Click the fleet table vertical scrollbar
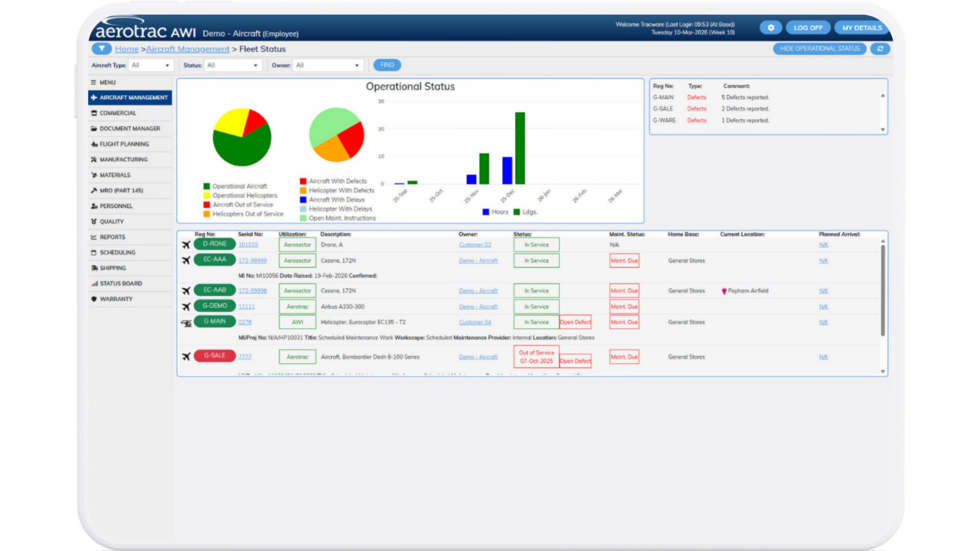Screen dimensions: 980x551 tap(883, 290)
